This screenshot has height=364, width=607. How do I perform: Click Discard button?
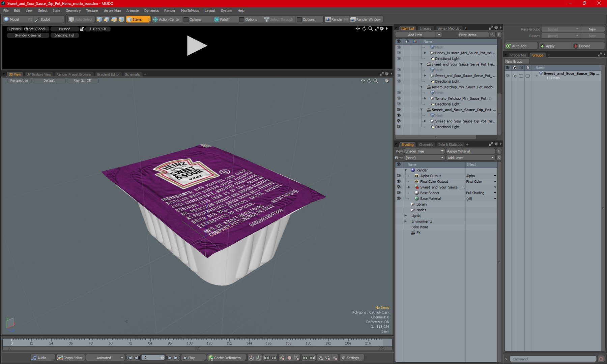588,46
